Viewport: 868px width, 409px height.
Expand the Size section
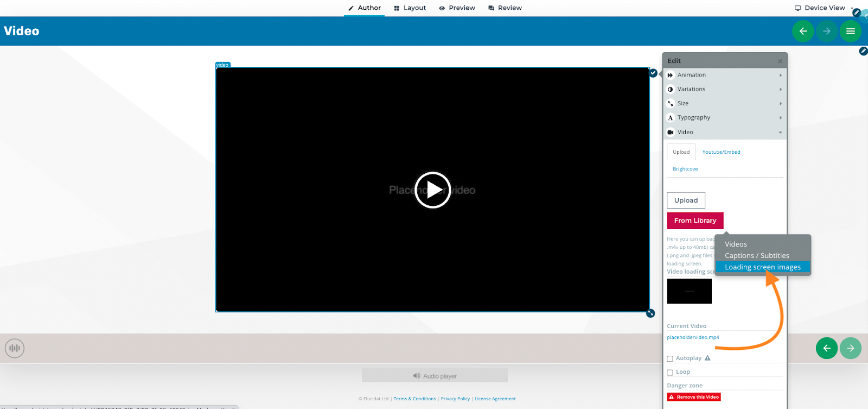725,103
